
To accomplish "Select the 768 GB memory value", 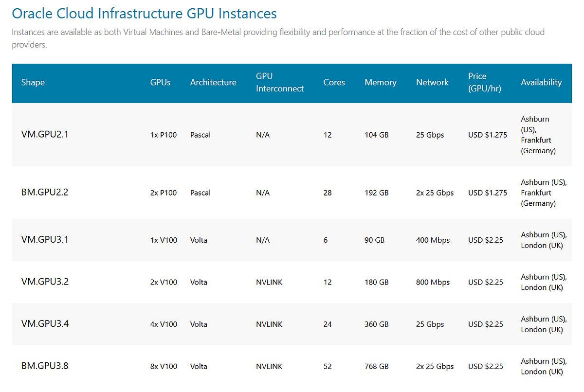I will click(x=376, y=367).
